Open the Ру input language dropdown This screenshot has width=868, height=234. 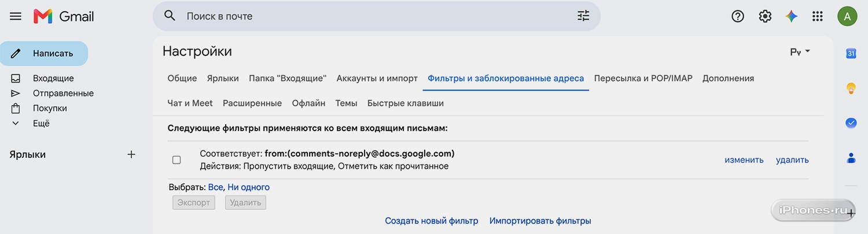pyautogui.click(x=800, y=52)
